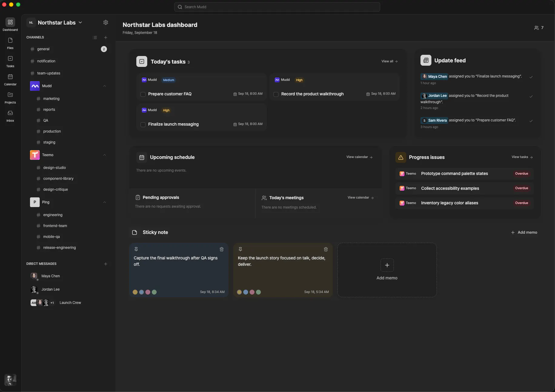
Task: Open the mobile-qa channel
Action: click(x=71, y=237)
